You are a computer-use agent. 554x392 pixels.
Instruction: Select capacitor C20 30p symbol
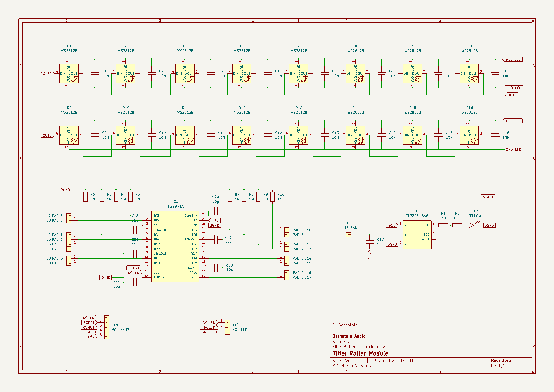tap(216, 211)
